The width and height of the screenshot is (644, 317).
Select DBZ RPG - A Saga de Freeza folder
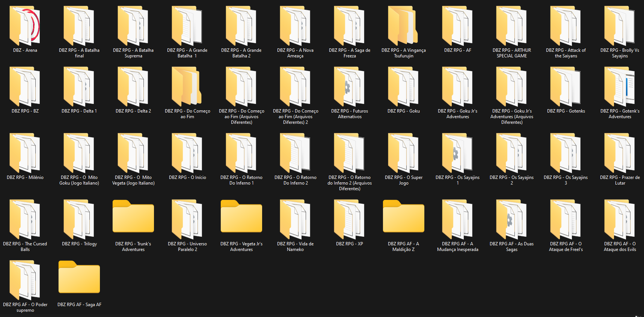(349, 26)
